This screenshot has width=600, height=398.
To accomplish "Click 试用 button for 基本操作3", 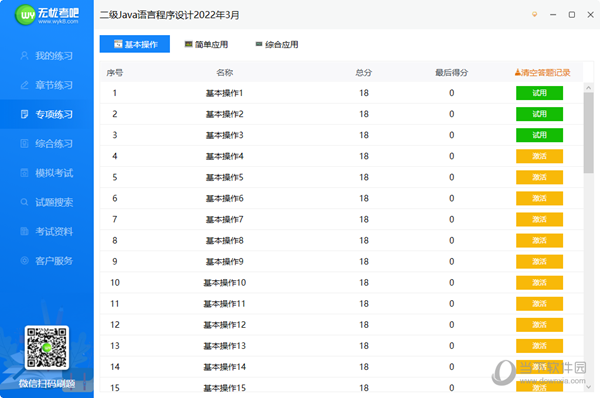I will click(539, 135).
